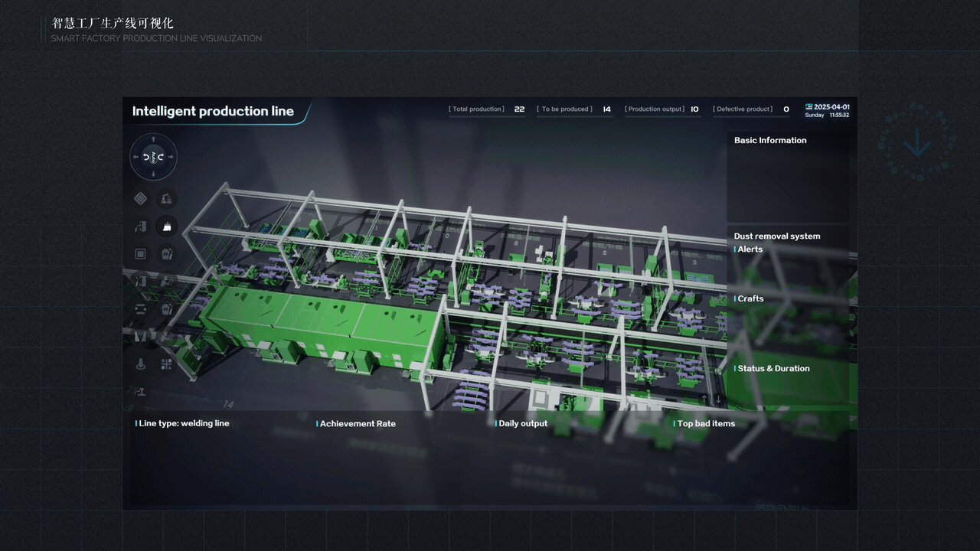This screenshot has width=980, height=551.
Task: Click the Daily output panel label
Action: pyautogui.click(x=522, y=423)
